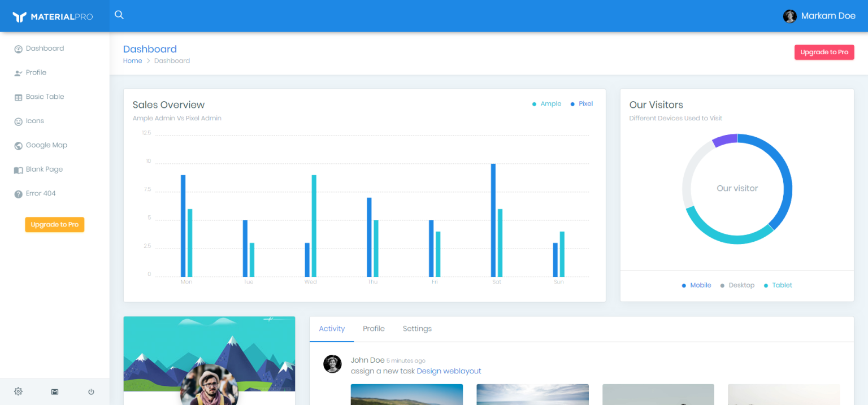Image resolution: width=868 pixels, height=405 pixels.
Task: Click the mail icon at sidebar bottom
Action: 54,391
